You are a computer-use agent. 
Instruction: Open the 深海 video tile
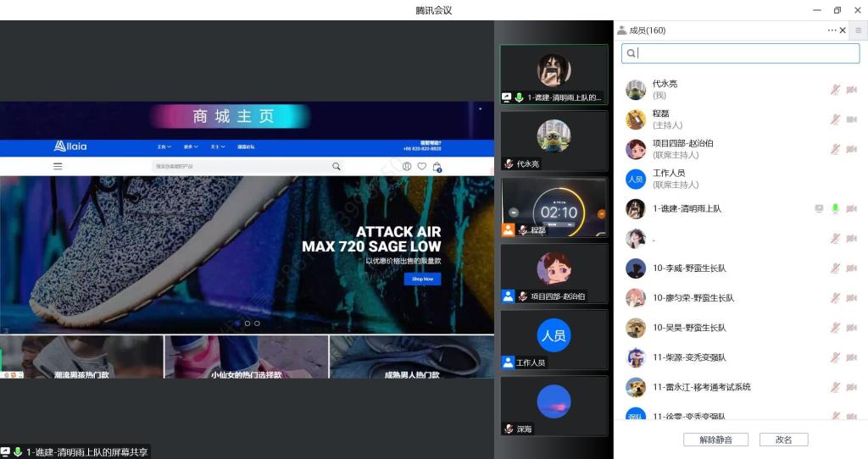tap(554, 406)
